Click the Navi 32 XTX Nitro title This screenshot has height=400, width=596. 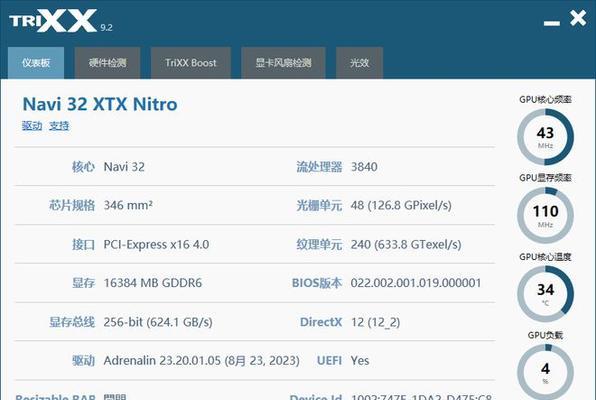[100, 104]
